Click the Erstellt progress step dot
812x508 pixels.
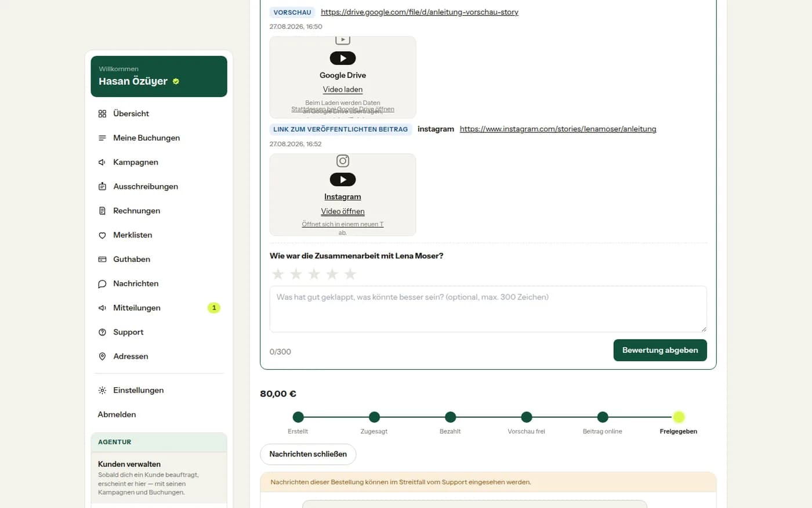pyautogui.click(x=298, y=417)
